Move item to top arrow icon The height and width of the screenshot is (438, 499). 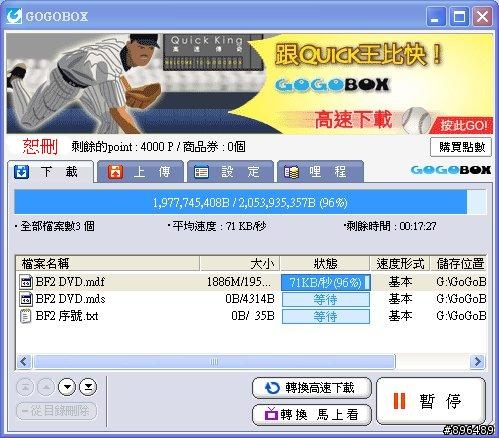point(25,387)
